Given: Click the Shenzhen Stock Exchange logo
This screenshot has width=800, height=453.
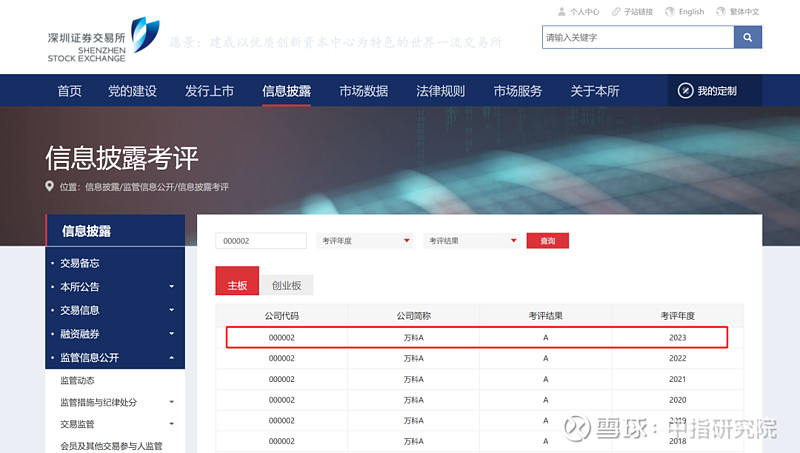Looking at the screenshot, I should 103,39.
